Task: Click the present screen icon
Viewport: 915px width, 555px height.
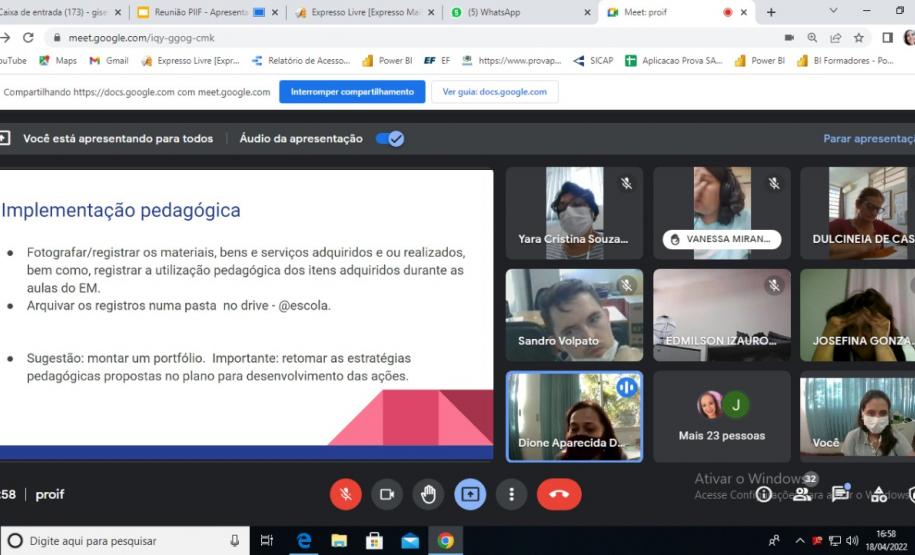Action: (470, 494)
